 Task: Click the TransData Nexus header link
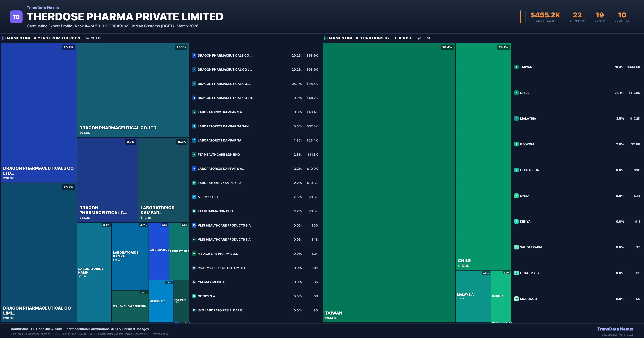[43, 8]
